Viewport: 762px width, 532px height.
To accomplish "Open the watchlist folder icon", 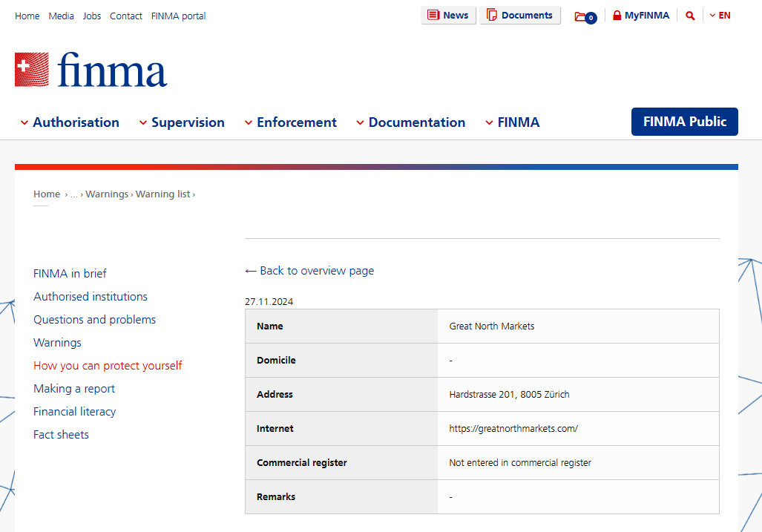I will tap(585, 17).
